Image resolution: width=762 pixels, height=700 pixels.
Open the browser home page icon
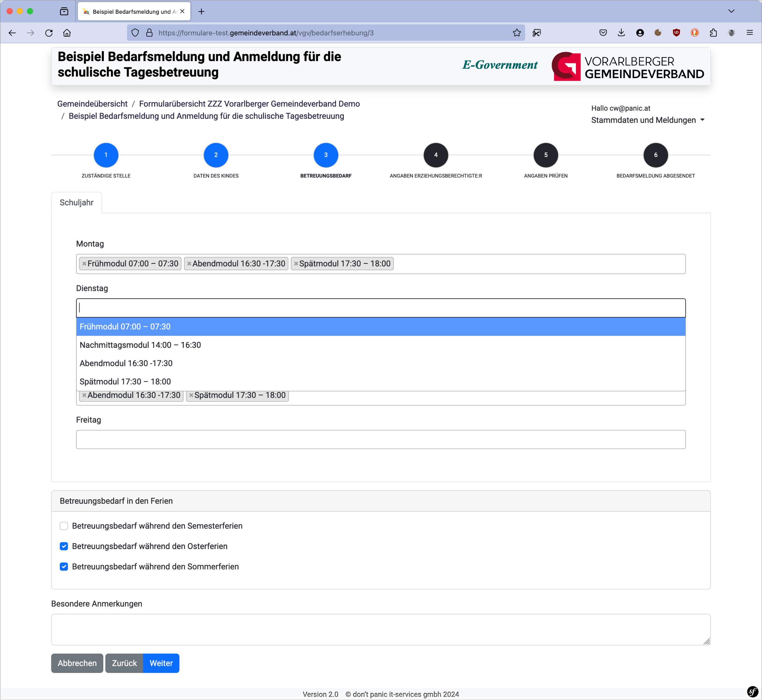click(x=67, y=33)
